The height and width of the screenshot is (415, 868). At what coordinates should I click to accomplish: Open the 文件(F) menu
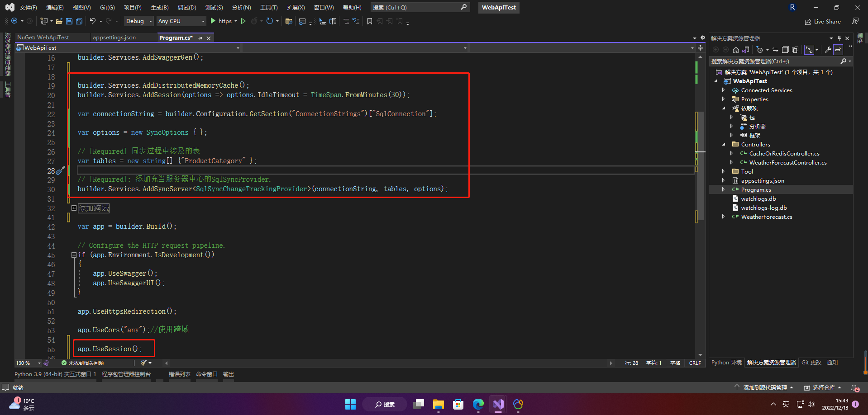[x=29, y=8]
